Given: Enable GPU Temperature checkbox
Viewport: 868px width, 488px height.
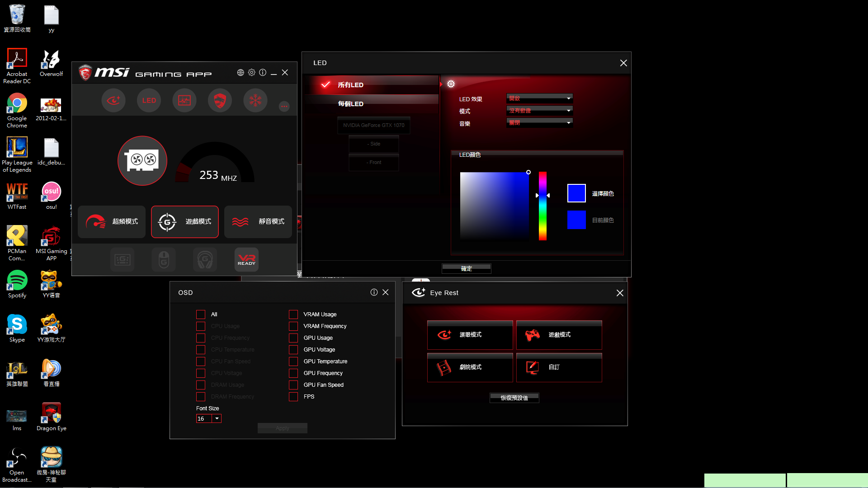Looking at the screenshot, I should (293, 361).
